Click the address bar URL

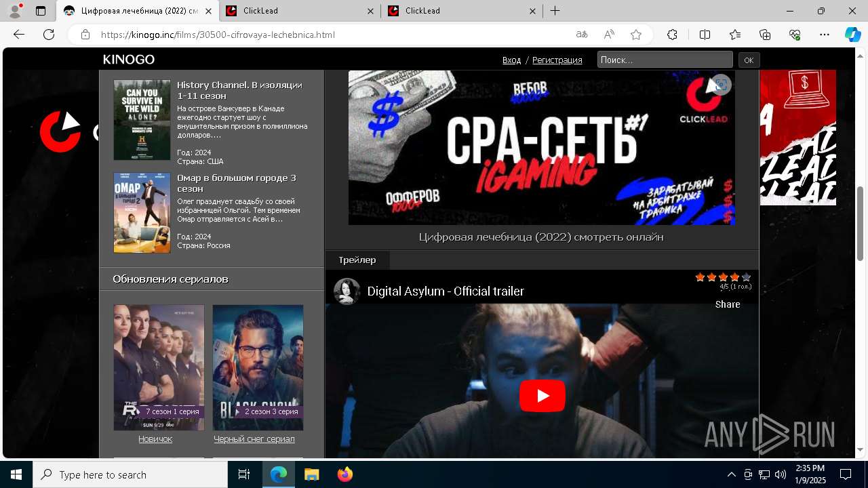point(218,35)
